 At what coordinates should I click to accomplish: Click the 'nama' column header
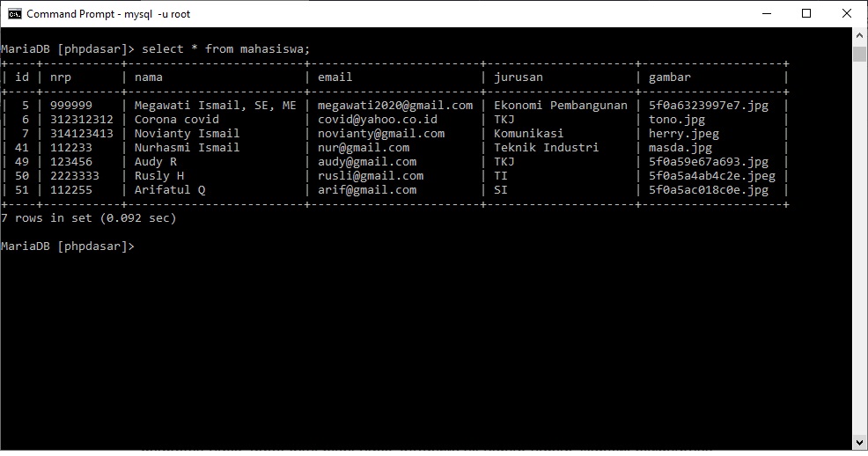149,77
